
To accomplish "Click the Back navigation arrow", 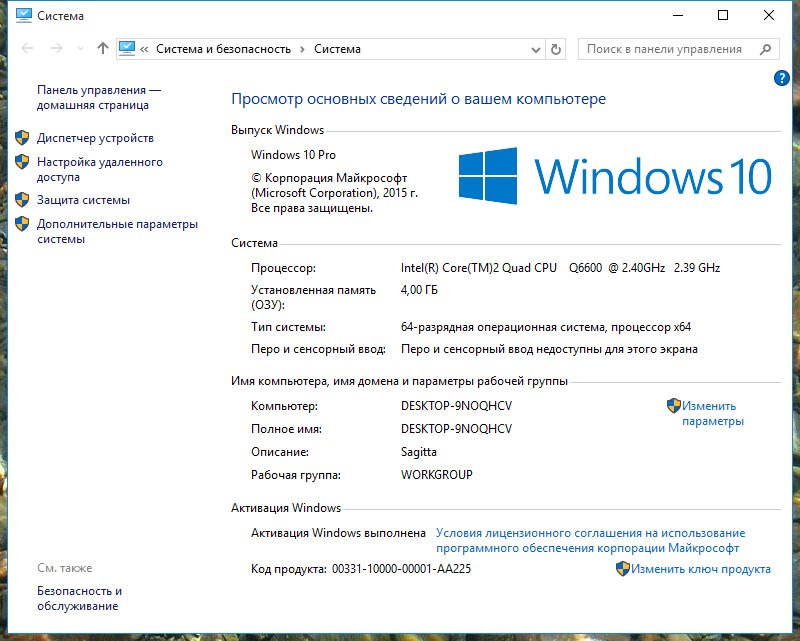I will [x=27, y=48].
